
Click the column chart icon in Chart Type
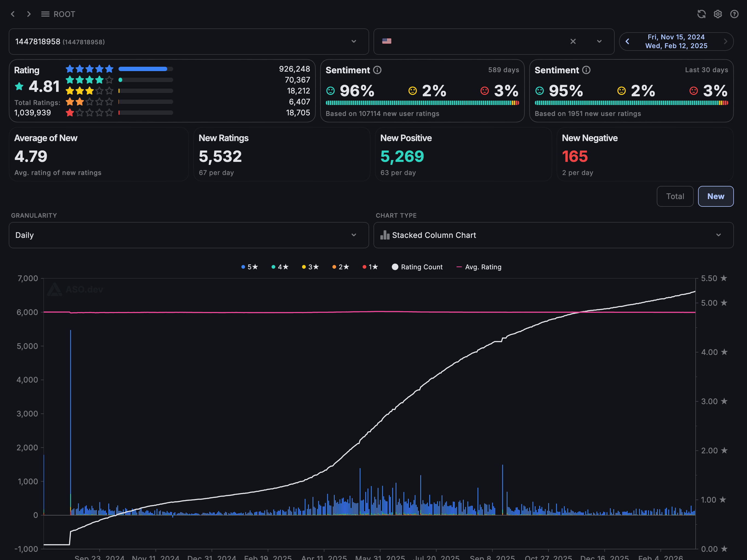click(x=385, y=235)
